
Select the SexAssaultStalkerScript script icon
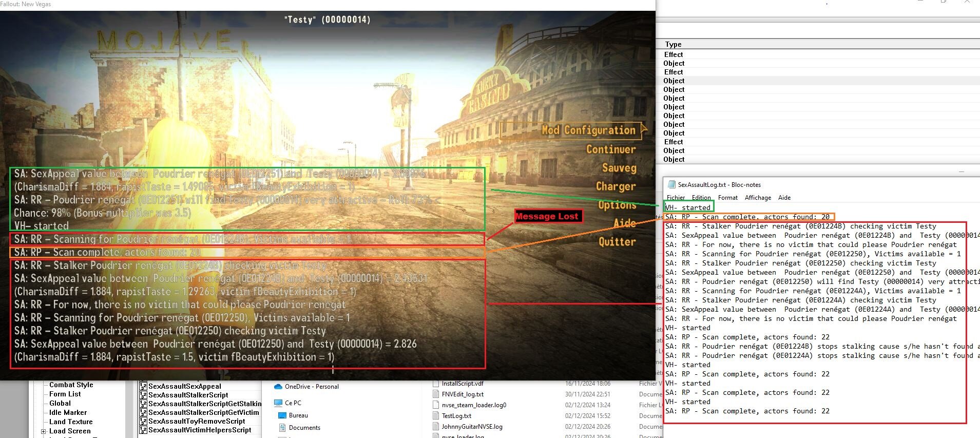click(x=143, y=395)
